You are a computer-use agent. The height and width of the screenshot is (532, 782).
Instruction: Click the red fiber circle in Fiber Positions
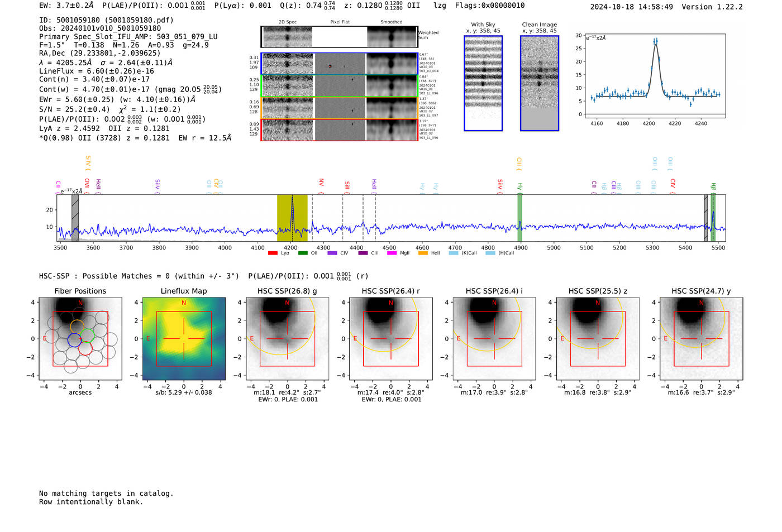click(x=85, y=348)
